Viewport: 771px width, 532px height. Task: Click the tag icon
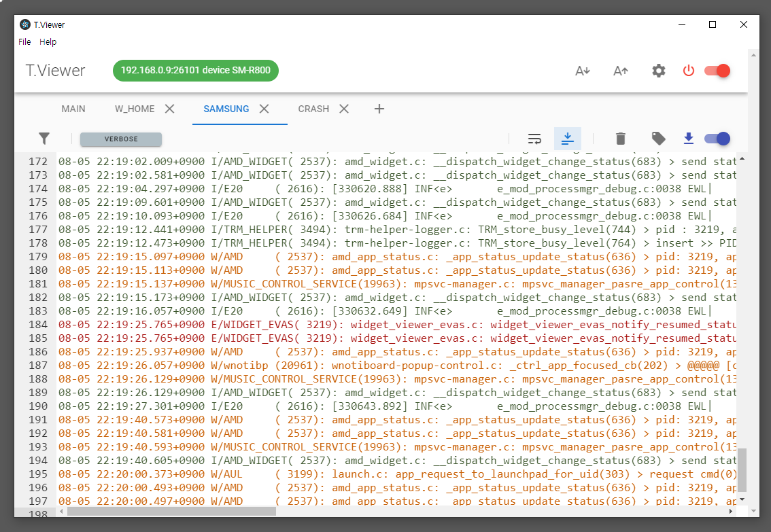pos(658,139)
